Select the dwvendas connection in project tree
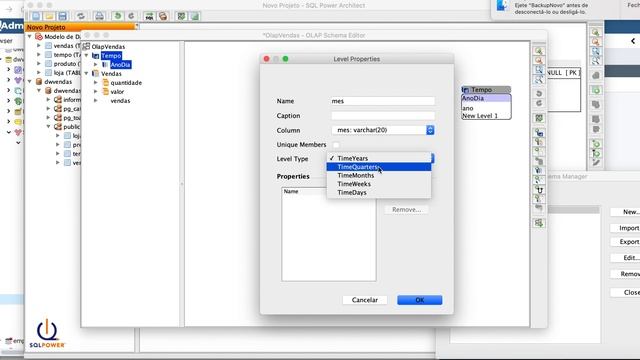This screenshot has width=640, height=360. [58, 82]
